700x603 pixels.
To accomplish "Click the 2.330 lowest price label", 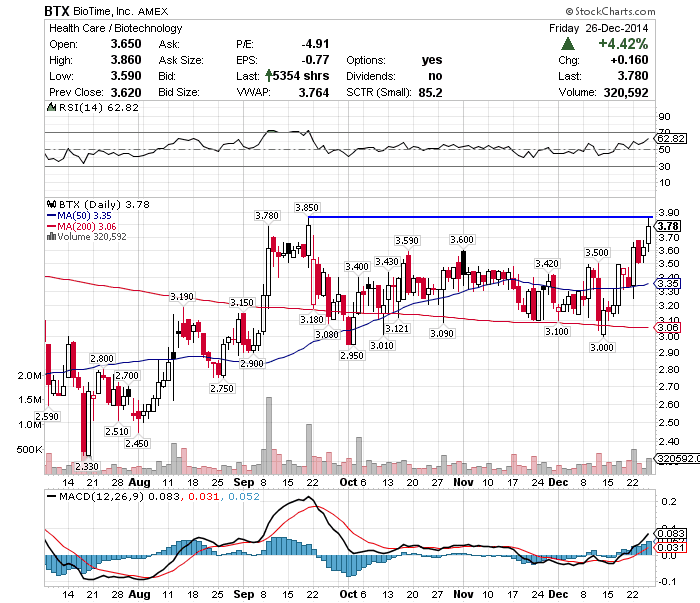I will 87,466.
